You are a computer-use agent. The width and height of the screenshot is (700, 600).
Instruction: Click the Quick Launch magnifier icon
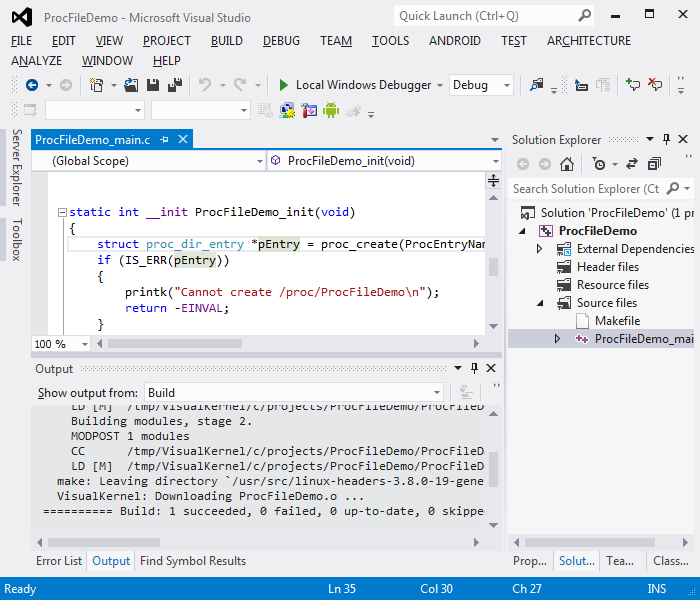pyautogui.click(x=584, y=16)
